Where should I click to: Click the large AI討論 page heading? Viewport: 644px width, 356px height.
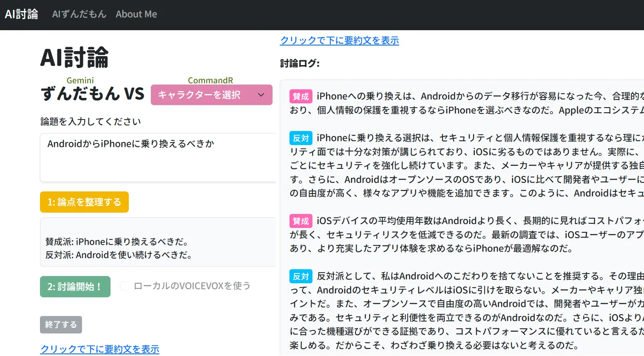coord(74,58)
